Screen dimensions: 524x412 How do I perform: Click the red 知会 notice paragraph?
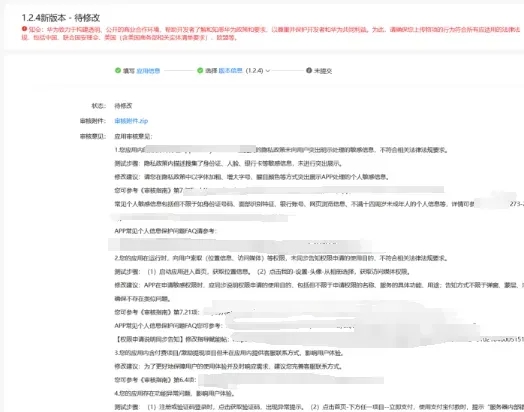click(x=271, y=33)
